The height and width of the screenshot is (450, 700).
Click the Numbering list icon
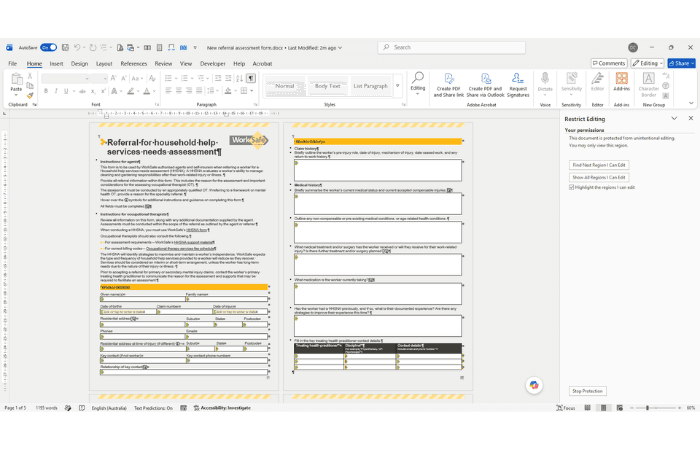click(x=184, y=78)
